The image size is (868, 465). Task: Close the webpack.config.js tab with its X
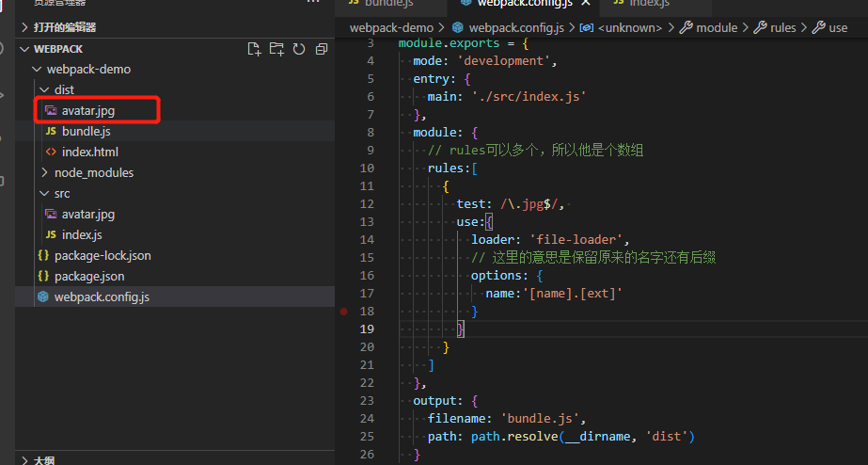(x=586, y=3)
